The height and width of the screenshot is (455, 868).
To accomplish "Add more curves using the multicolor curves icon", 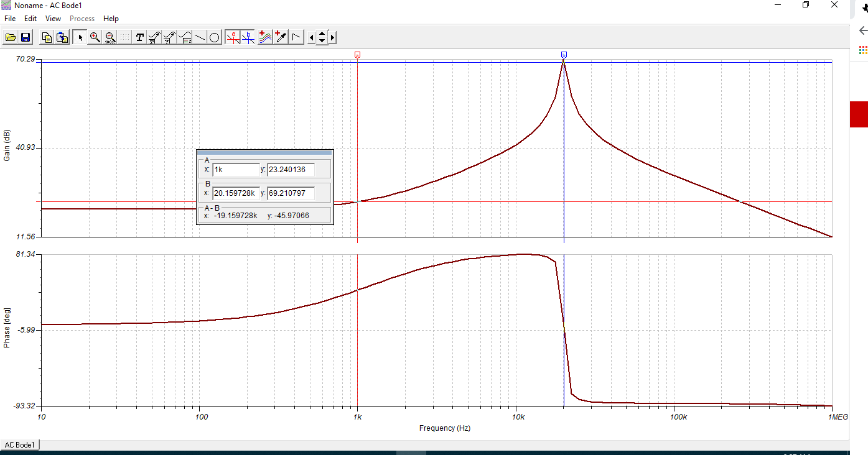I will coord(266,37).
